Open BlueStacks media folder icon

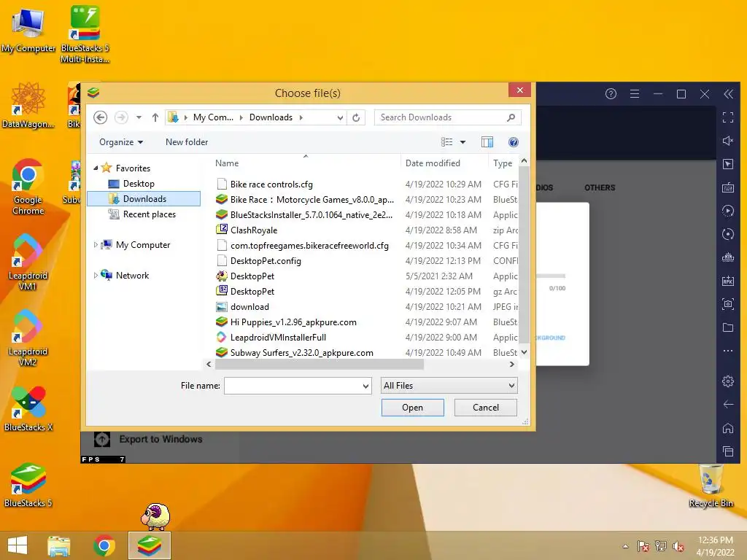coord(728,327)
